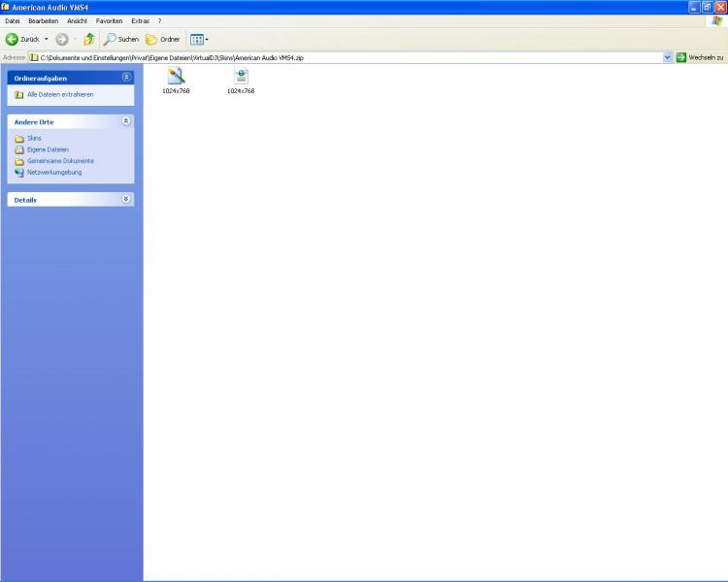The image size is (728, 582).
Task: Select the 1024x768 image file with brush icon
Action: point(176,81)
